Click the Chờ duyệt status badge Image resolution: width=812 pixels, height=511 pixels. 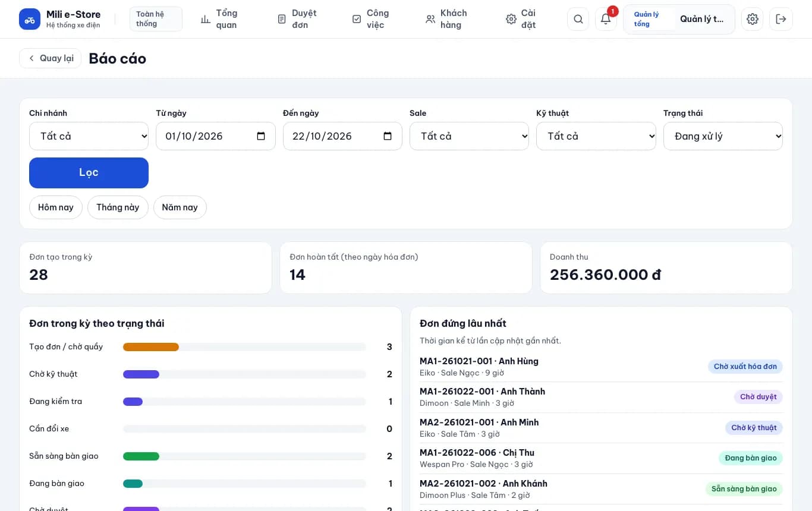[x=759, y=397]
